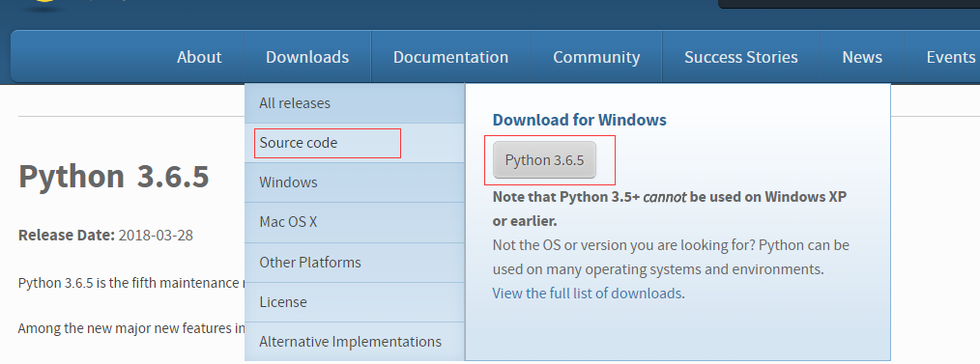Click the fifth maintenance release paragraph
The image size is (980, 364).
[131, 283]
